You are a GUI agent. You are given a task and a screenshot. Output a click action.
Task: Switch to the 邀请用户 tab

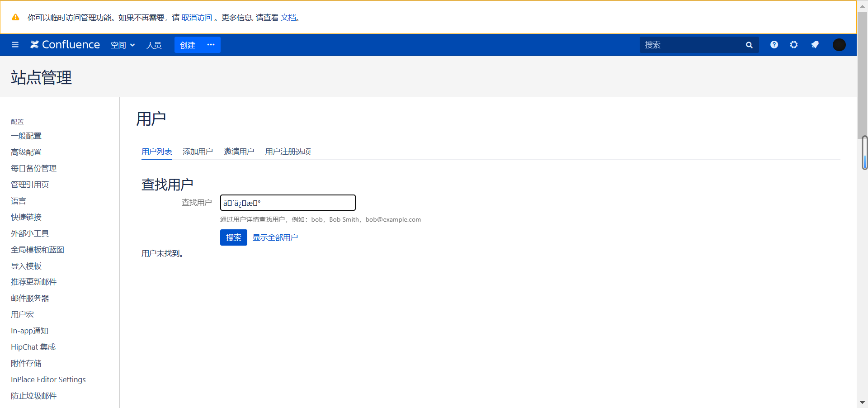239,152
